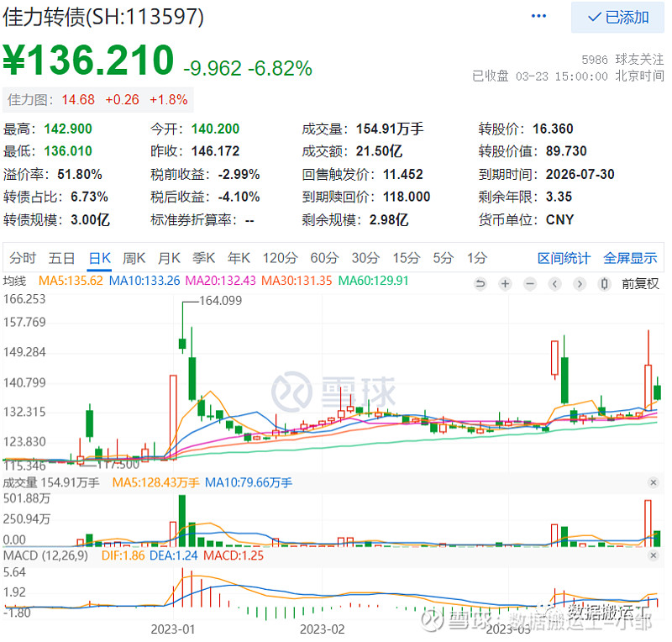Move chart left with previous arrow
Viewport: 672px width, 642px height.
click(x=554, y=283)
